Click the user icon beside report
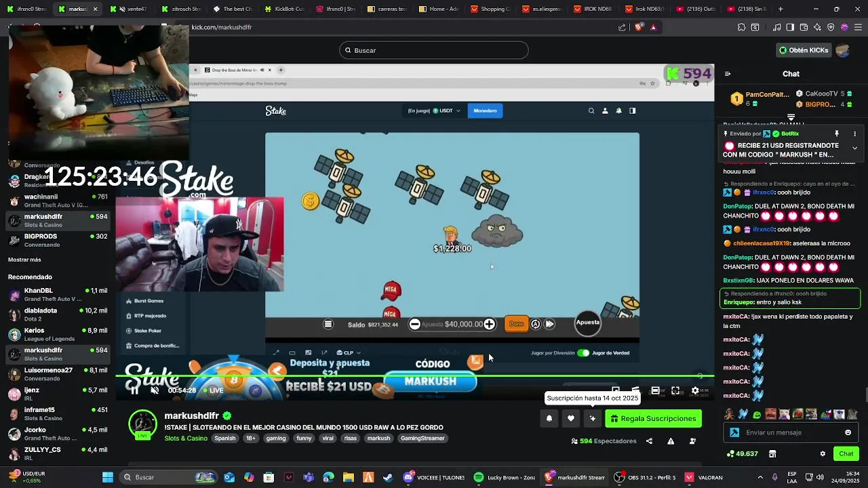This screenshot has height=488, width=868. point(692,441)
